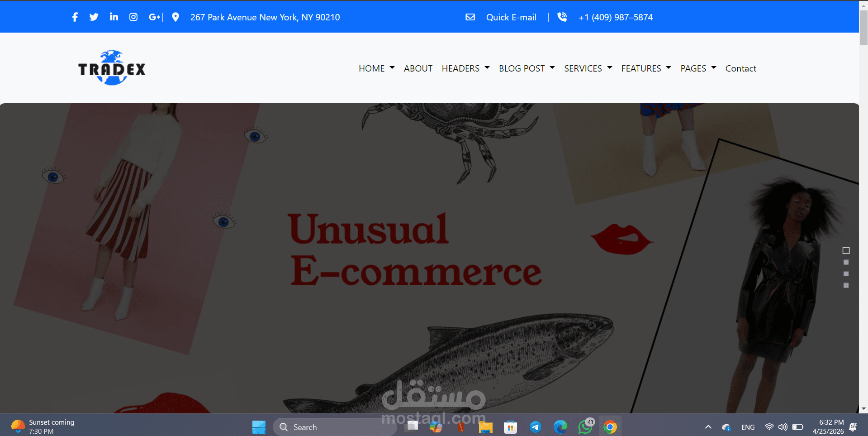Open Microsoft Edge from taskbar
This screenshot has width=868, height=436.
tap(560, 427)
